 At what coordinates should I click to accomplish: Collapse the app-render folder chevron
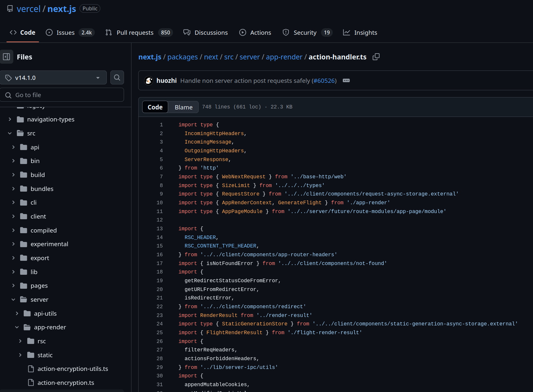pyautogui.click(x=17, y=327)
